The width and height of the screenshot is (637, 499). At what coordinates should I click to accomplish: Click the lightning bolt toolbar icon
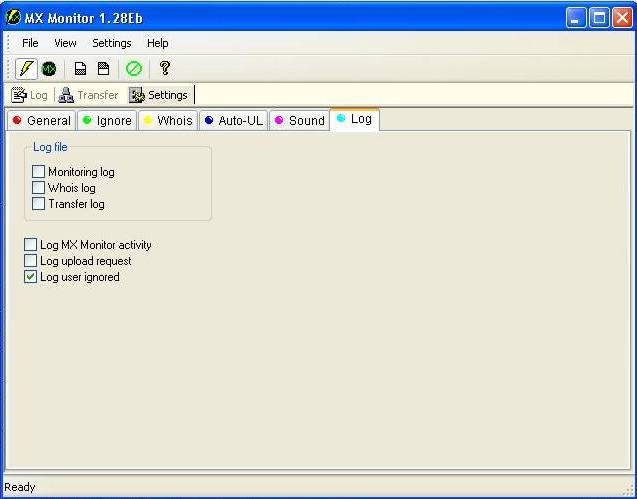pos(26,69)
